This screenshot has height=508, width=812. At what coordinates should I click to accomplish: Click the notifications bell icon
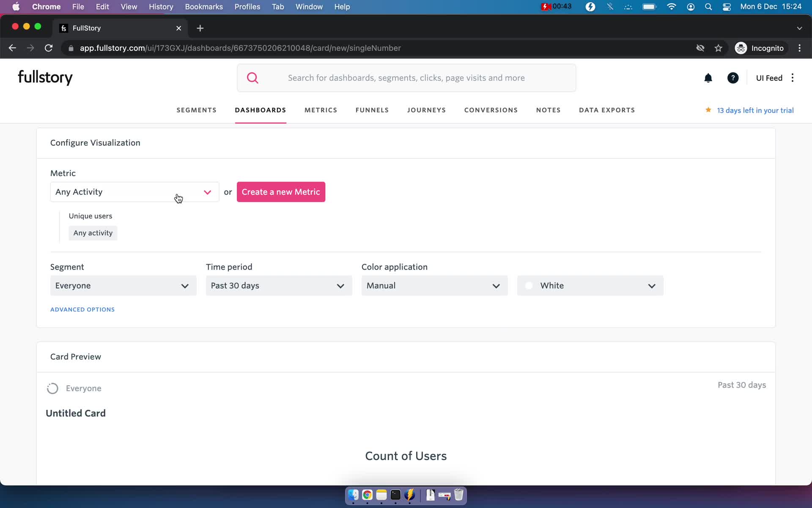pos(708,77)
